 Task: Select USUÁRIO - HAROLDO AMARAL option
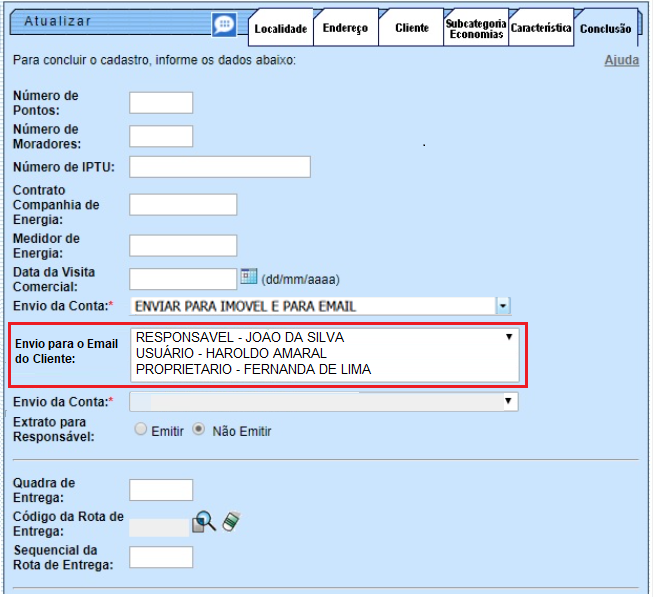point(231,354)
